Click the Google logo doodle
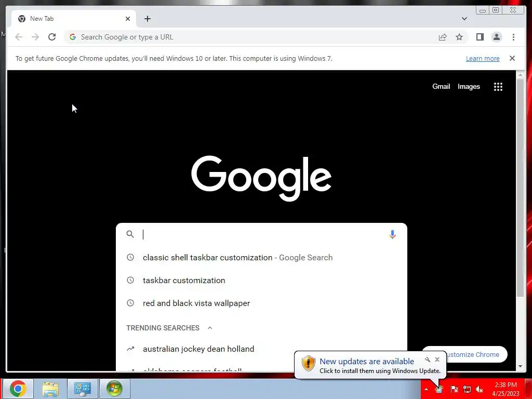This screenshot has height=399, width=532. click(261, 178)
